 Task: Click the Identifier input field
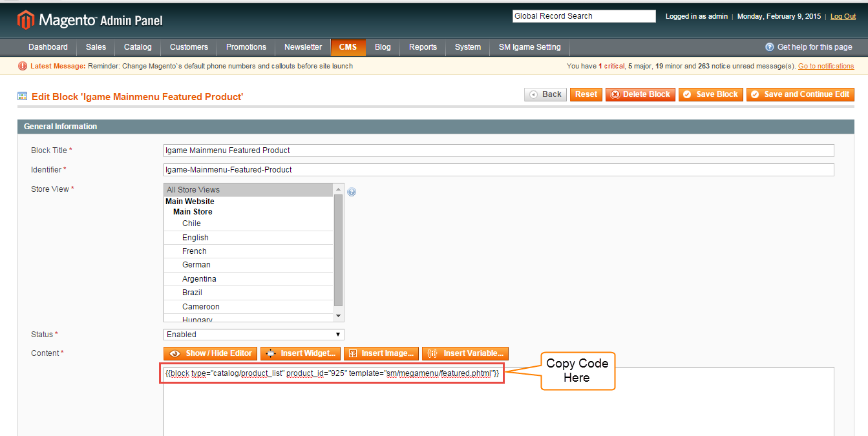click(499, 170)
